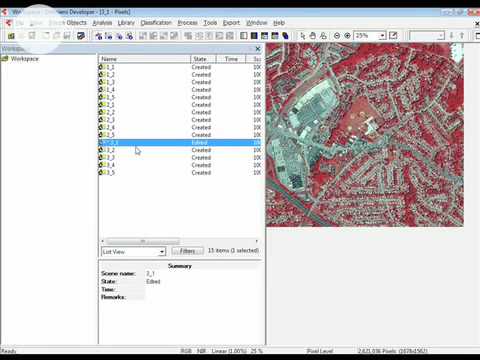Toggle Pixel View or Object Mean View
Viewport: 480px width, 360px height.
coord(188,36)
